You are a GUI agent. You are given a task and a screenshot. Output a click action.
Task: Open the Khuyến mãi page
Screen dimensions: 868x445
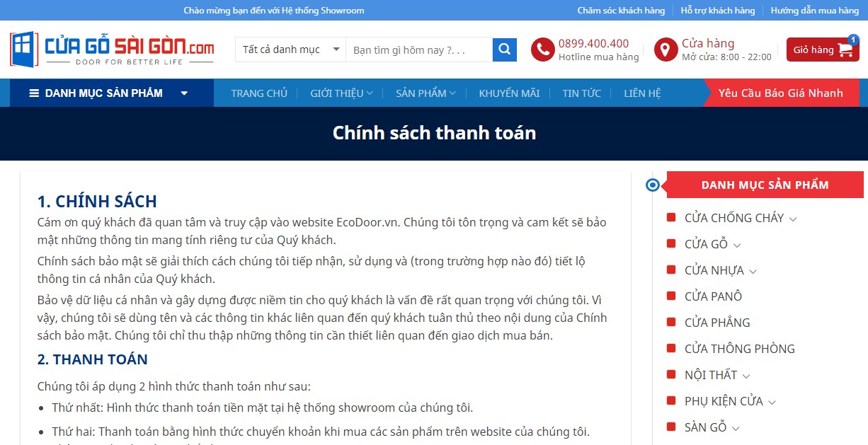click(x=509, y=93)
